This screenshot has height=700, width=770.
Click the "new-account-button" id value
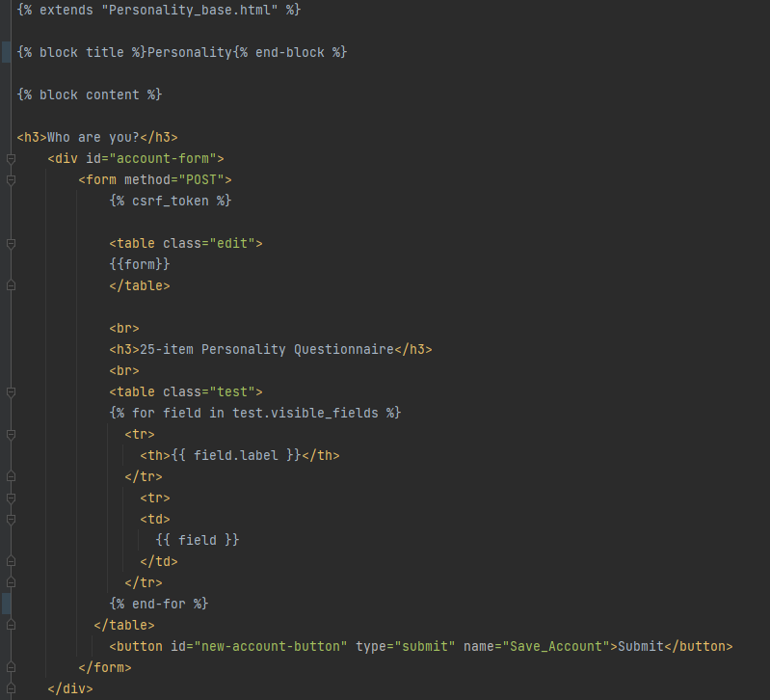point(271,646)
